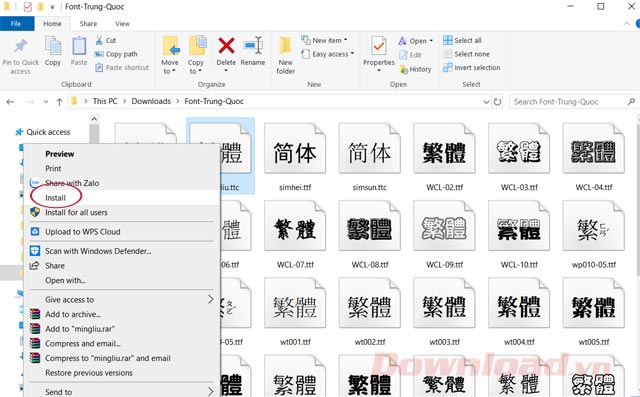Click the Back navigation arrow
Screen dimensions: 640x397
pyautogui.click(x=11, y=102)
